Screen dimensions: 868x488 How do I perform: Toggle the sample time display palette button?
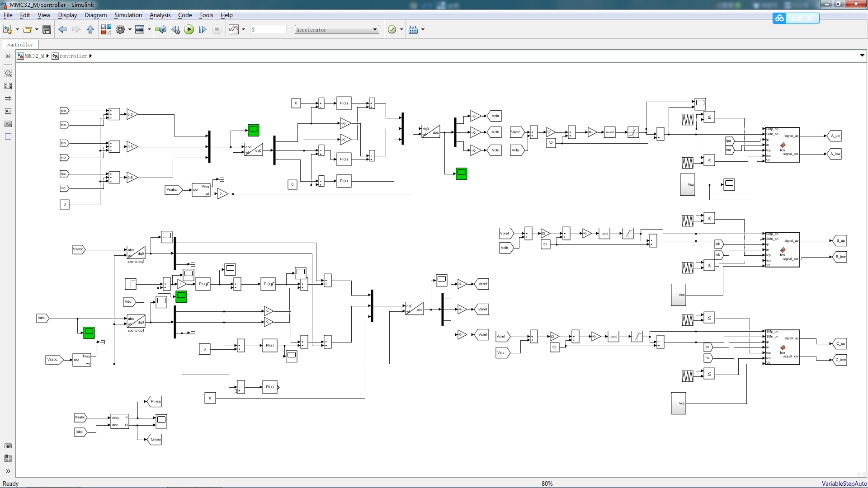8,99
